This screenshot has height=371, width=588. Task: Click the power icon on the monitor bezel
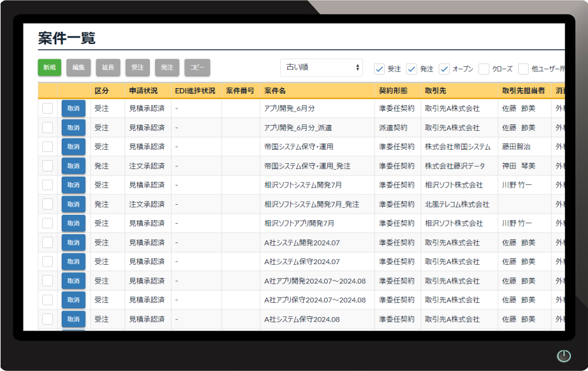(x=563, y=356)
